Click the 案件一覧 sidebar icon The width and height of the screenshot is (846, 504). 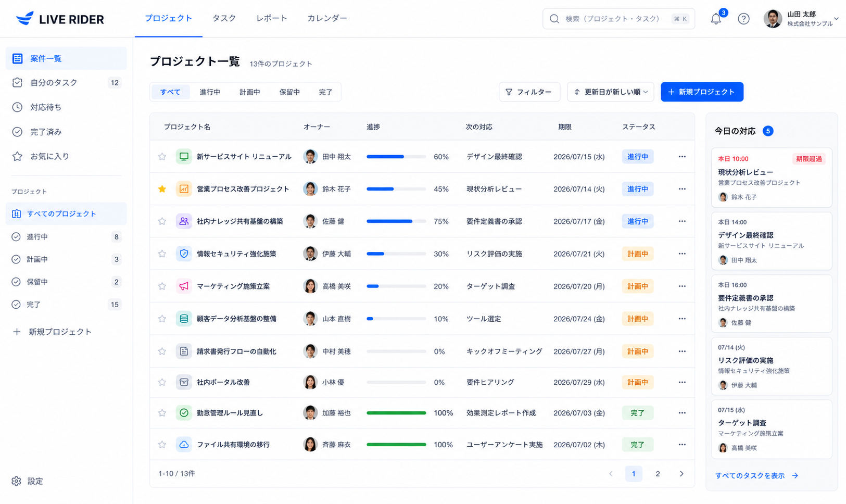point(17,58)
